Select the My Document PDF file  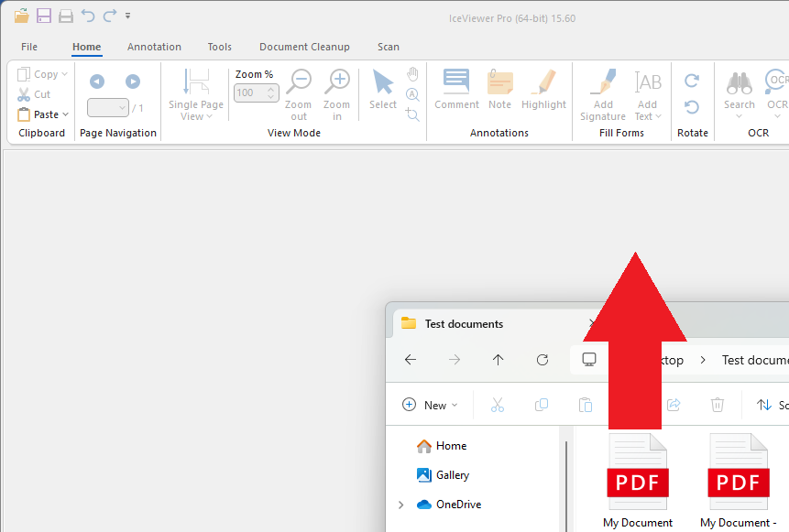pos(638,481)
